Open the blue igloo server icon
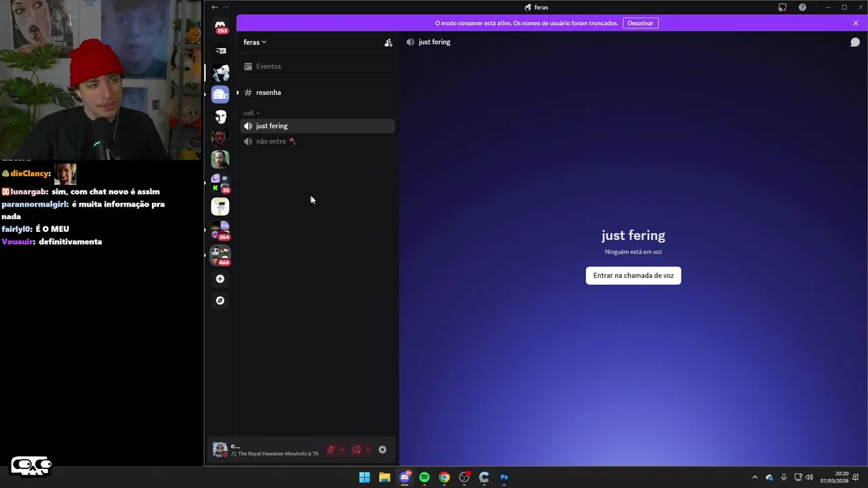This screenshot has height=488, width=868. coord(220,94)
